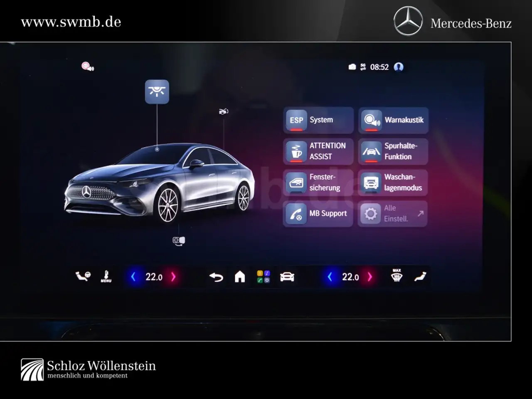Tap the left 22.0 temperature value

[x=154, y=277]
